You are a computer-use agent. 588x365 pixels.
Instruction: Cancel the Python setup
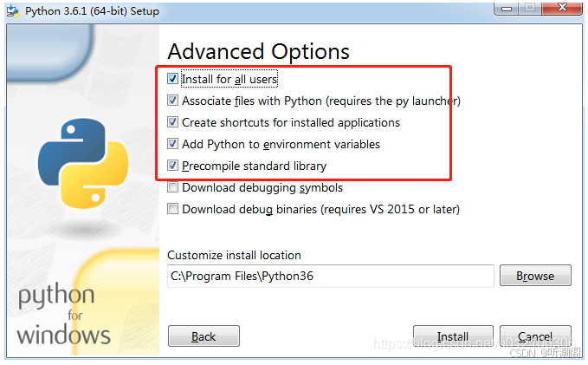[535, 336]
